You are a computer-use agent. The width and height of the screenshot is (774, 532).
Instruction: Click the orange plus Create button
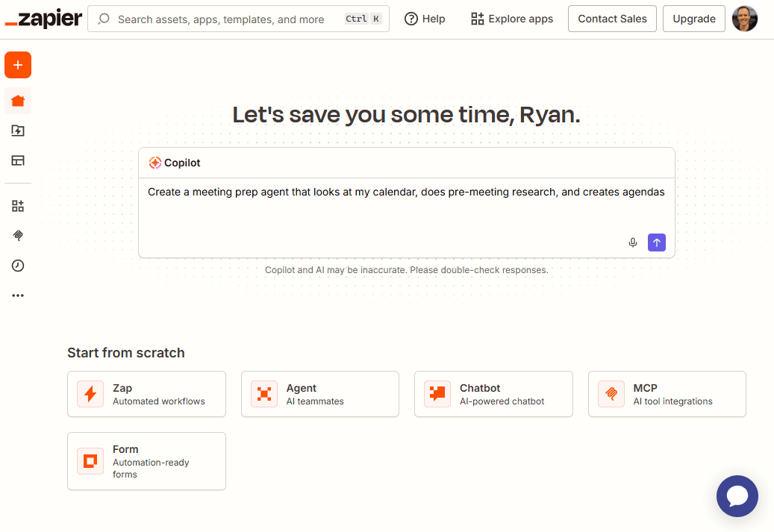(x=18, y=65)
